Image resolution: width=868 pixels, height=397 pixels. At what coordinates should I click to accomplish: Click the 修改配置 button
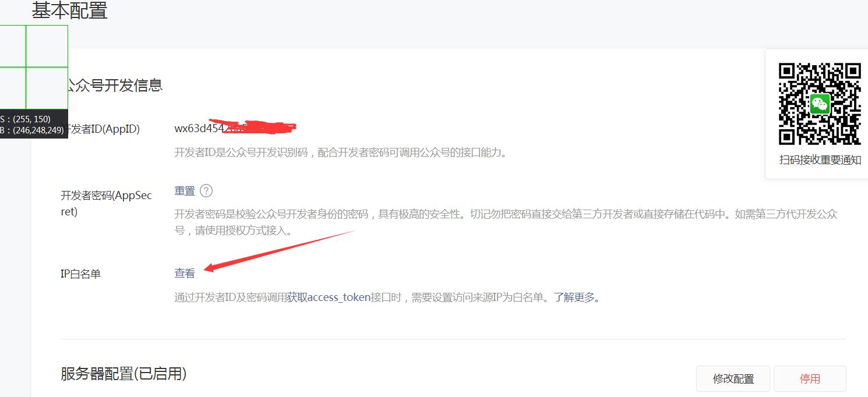(733, 379)
